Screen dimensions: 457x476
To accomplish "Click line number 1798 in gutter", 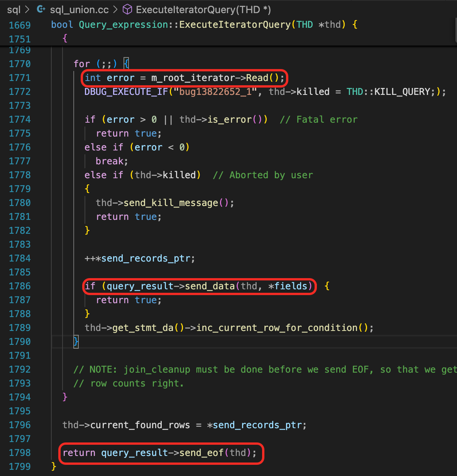I will click(x=20, y=453).
